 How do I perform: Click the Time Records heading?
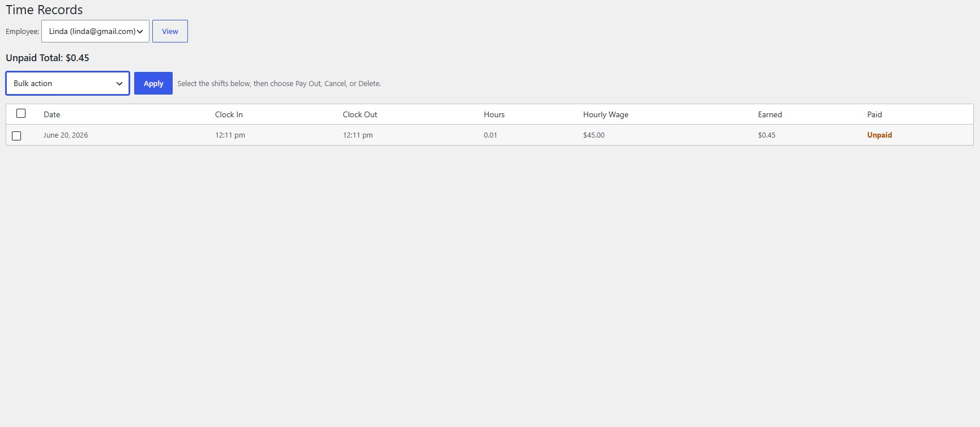[44, 10]
